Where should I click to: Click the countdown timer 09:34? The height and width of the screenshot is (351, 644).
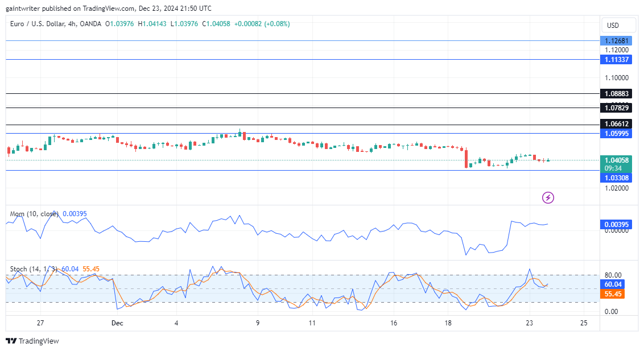[613, 168]
